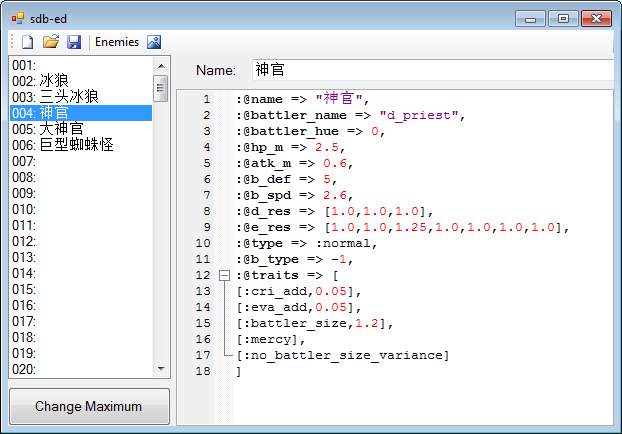Select list entry 007:
This screenshot has height=434, width=622.
click(x=81, y=161)
